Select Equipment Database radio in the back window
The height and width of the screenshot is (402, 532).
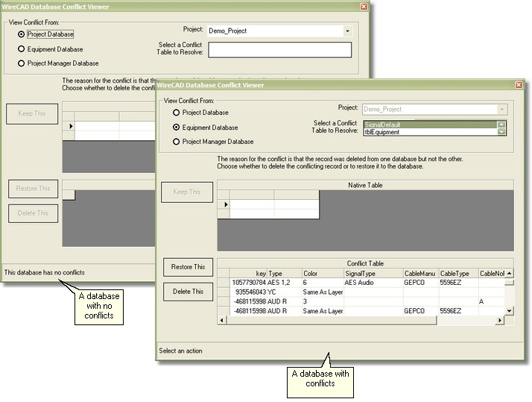point(22,49)
